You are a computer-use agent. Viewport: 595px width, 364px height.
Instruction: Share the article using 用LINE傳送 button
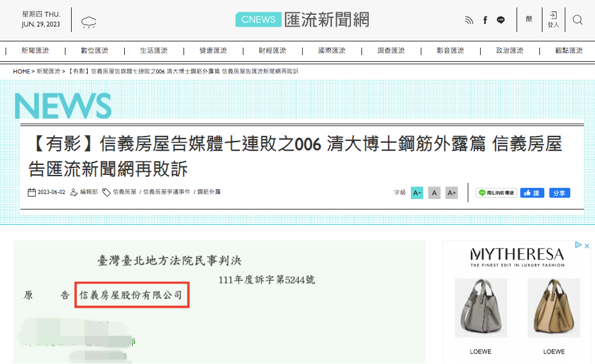[496, 193]
